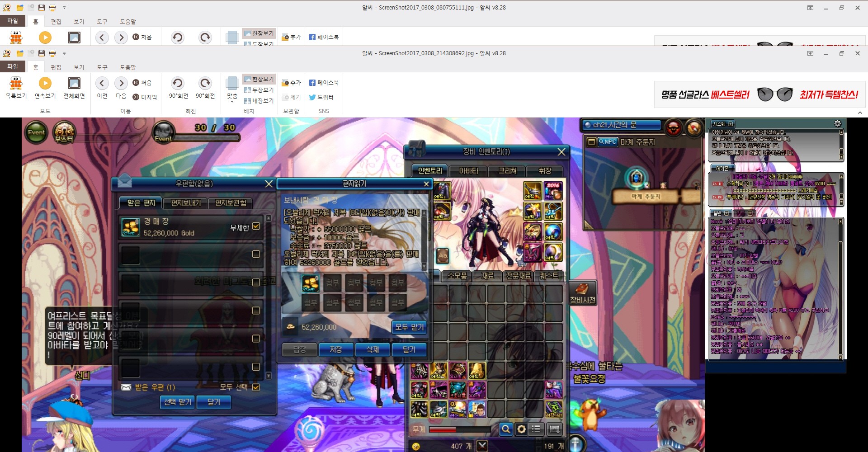Screen dimensions: 868x452
Task: Switch to 도구 tab in front window
Action: 102,67
